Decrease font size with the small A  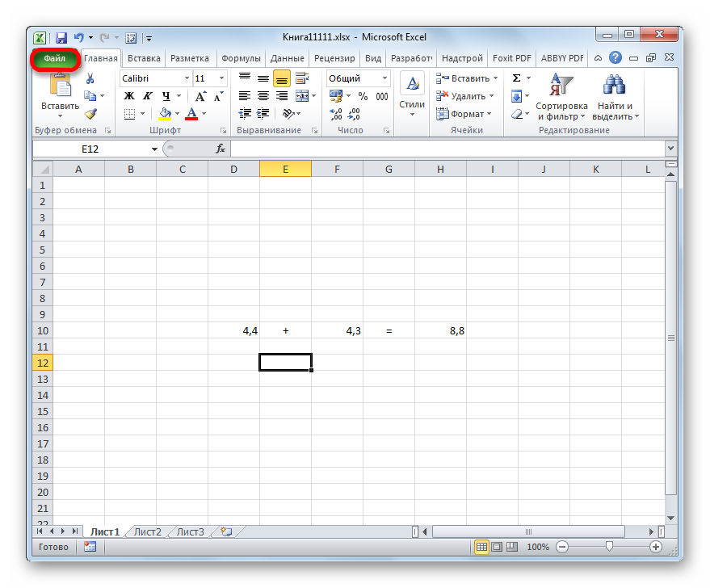click(x=219, y=96)
